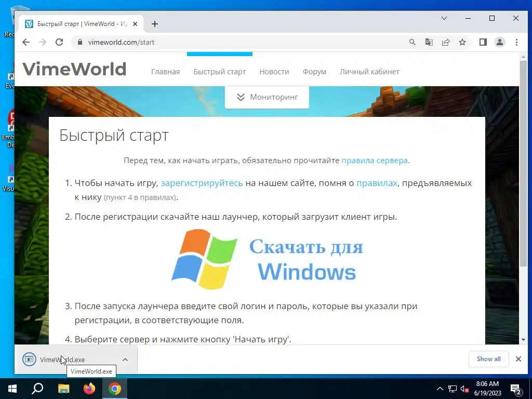Bookmark this tab with the star icon
The image size is (532, 399).
[x=462, y=42]
